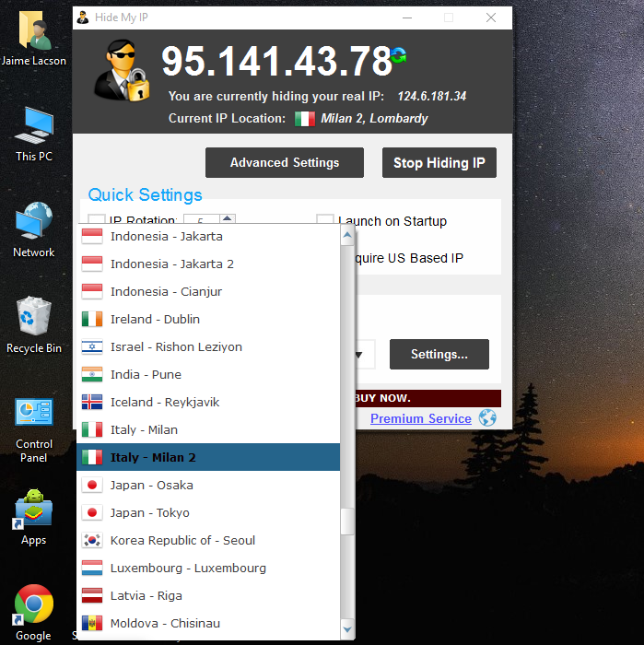The height and width of the screenshot is (645, 644).
Task: Click the dropdown list scrollbar thumb
Action: coord(347,522)
